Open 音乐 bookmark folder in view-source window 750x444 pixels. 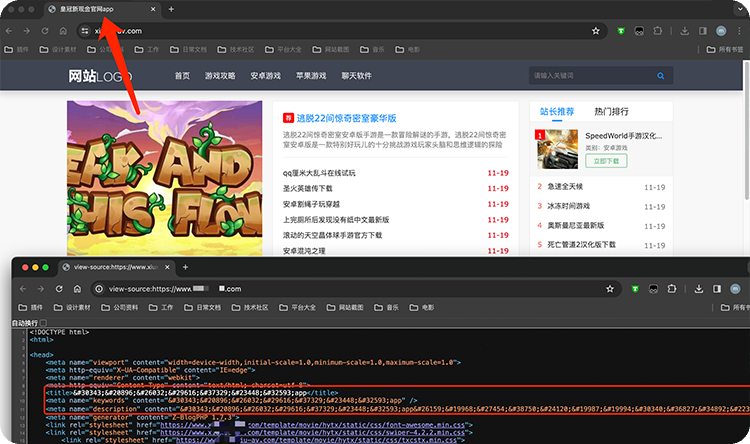[x=386, y=308]
